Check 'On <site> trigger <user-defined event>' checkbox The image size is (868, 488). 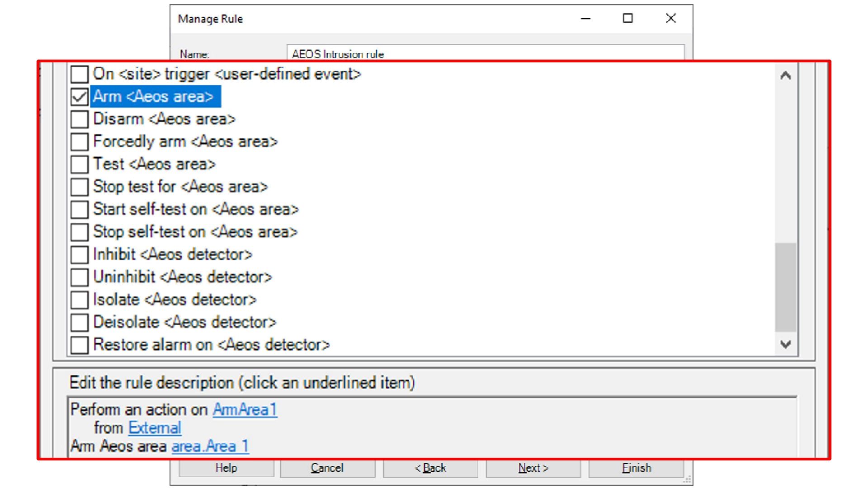[x=80, y=74]
